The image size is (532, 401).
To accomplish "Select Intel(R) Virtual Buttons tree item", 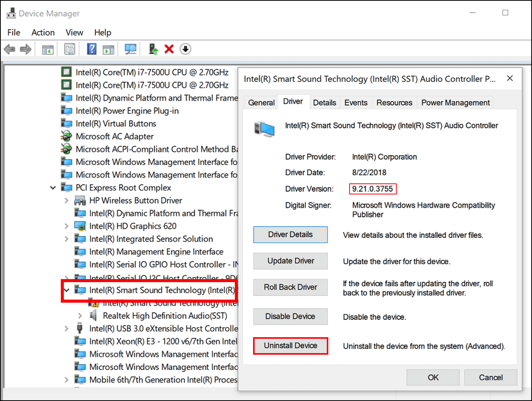I will (116, 123).
